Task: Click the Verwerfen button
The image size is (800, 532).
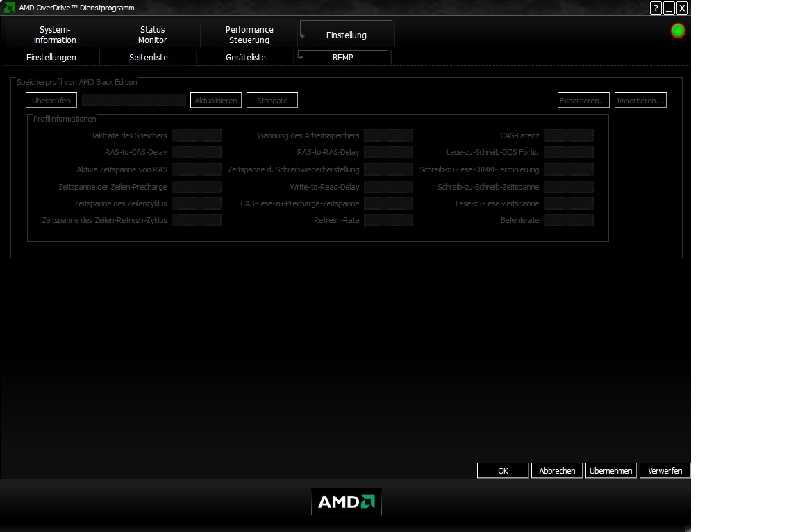Action: 665,471
